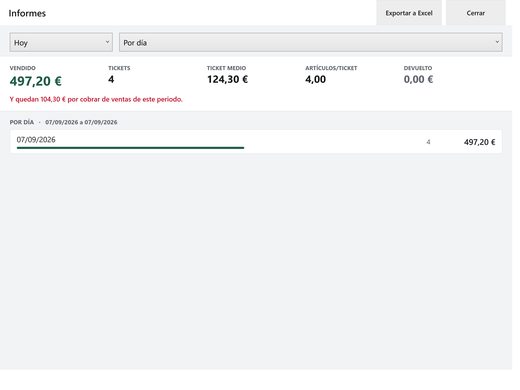The height and width of the screenshot is (390, 520).
Task: Close the Informes report with Cerrar
Action: [476, 13]
